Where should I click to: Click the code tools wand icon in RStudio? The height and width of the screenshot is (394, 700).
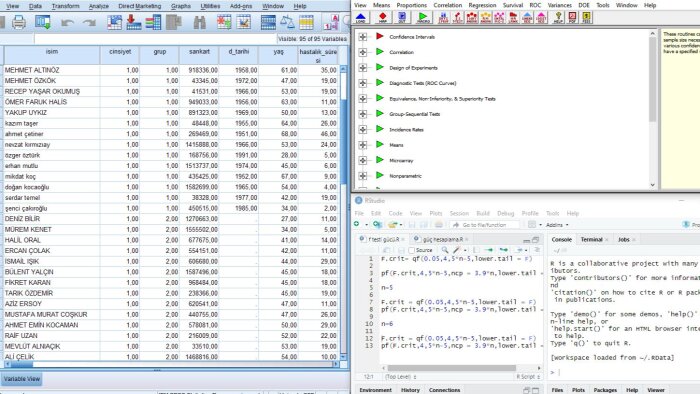456,250
